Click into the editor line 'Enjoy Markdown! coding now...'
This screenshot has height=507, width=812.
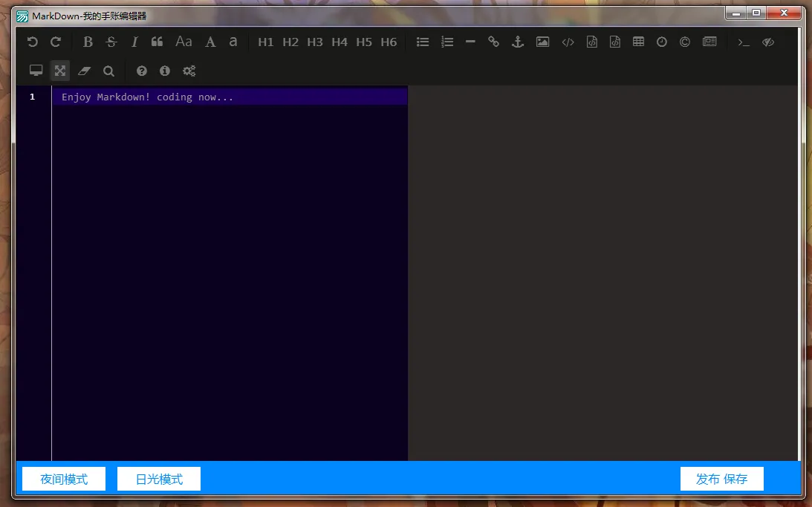147,97
